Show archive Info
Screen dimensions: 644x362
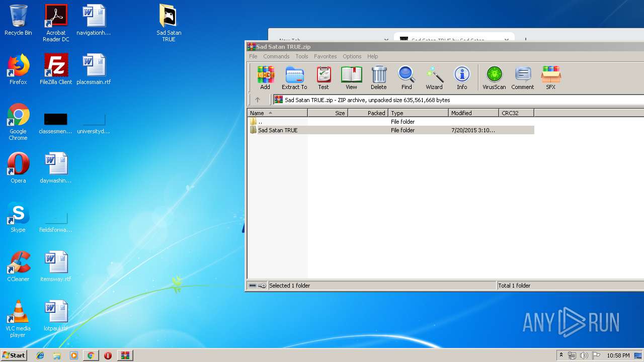[x=462, y=78]
